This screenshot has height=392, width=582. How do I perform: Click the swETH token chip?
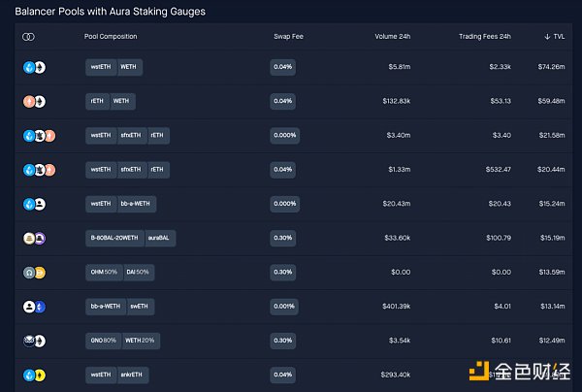tap(139, 307)
